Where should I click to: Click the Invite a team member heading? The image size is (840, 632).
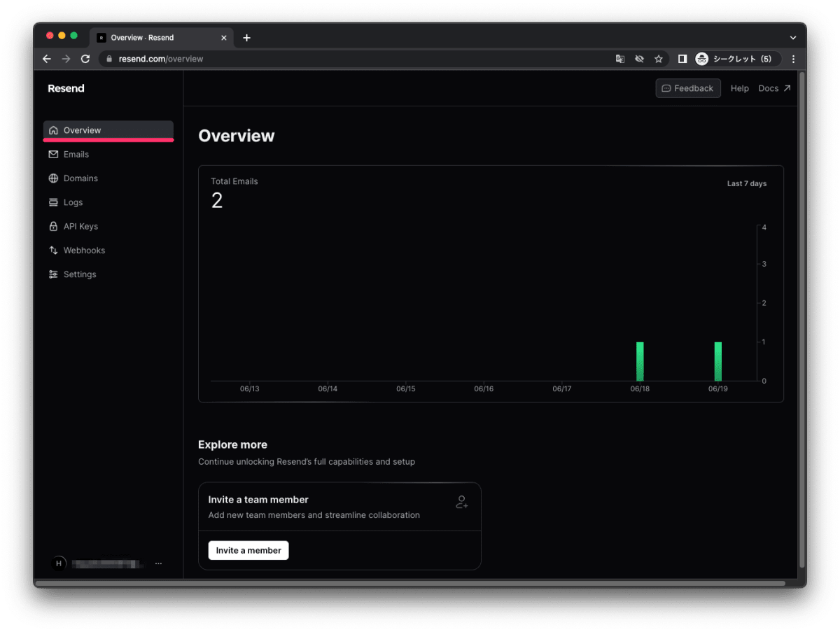[258, 500]
